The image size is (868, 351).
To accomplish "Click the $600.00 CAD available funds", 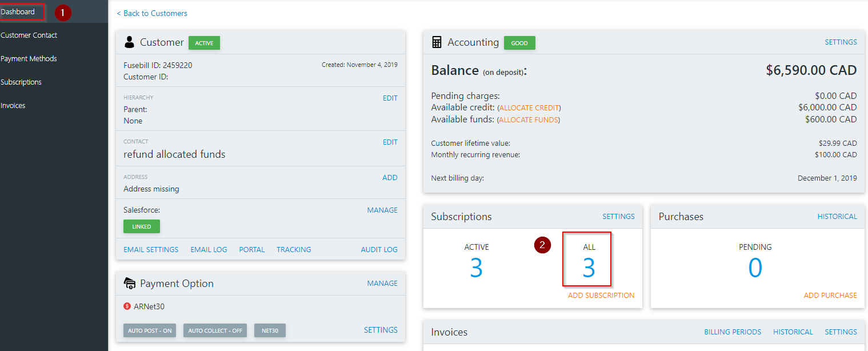I will click(x=831, y=119).
